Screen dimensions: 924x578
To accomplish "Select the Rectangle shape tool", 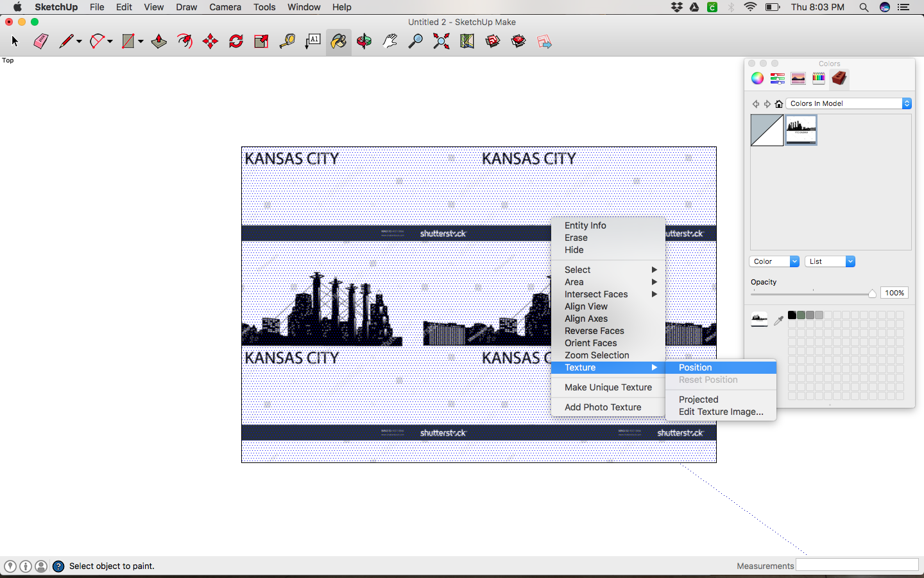I will (128, 42).
